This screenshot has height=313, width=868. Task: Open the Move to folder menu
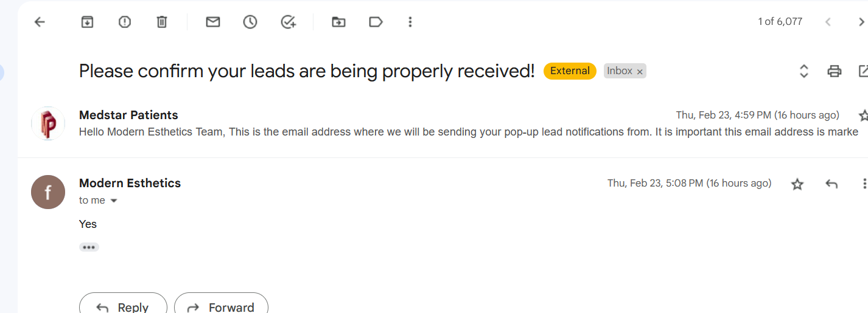tap(338, 22)
